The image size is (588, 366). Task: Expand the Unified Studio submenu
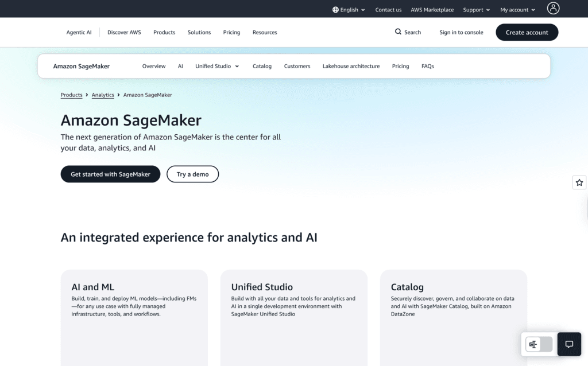[217, 67]
